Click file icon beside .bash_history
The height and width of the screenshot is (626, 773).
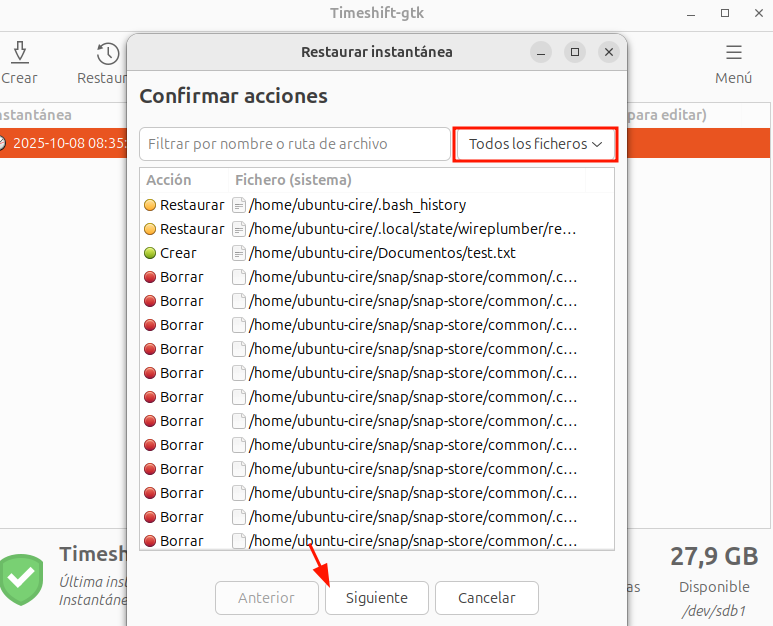[x=239, y=205]
